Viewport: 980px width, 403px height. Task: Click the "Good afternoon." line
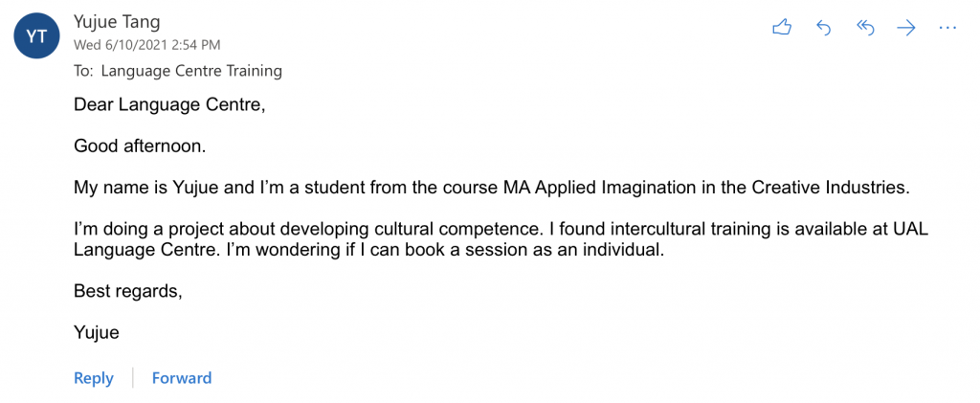pos(140,146)
